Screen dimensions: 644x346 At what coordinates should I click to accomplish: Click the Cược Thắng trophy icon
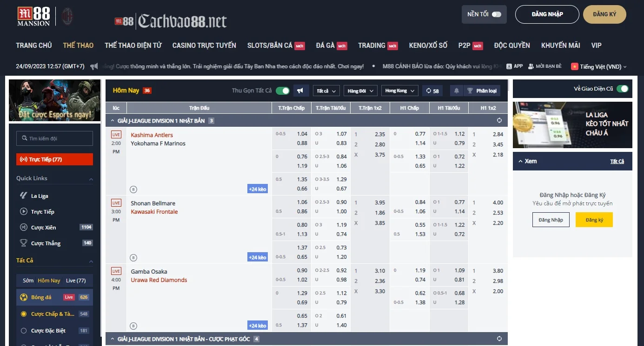click(24, 243)
